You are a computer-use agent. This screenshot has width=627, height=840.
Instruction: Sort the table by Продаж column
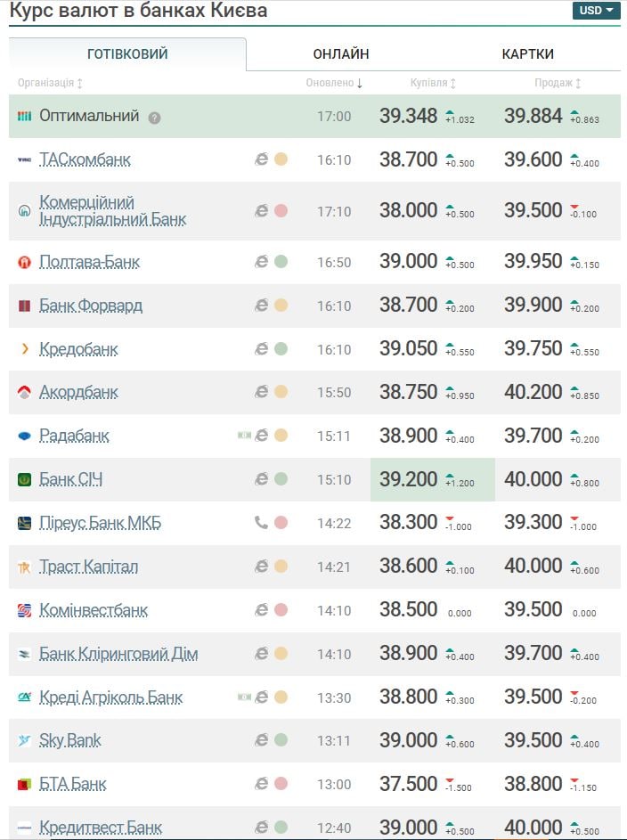(x=558, y=83)
